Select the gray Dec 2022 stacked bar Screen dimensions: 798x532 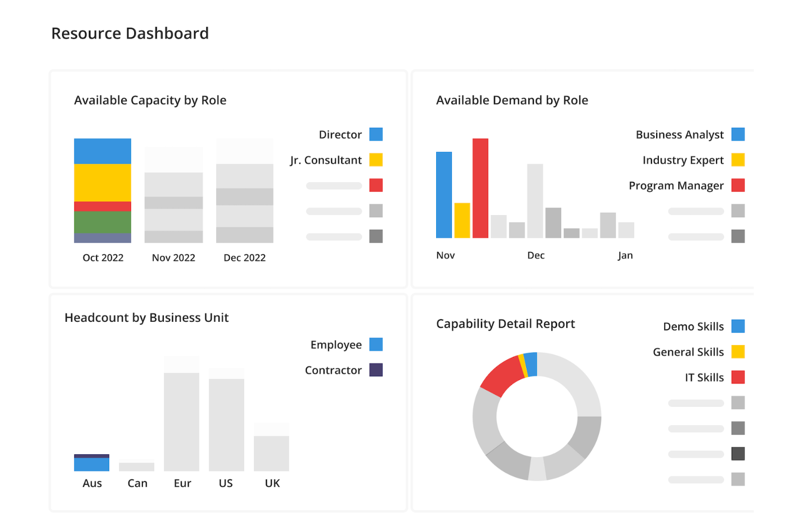coord(245,190)
